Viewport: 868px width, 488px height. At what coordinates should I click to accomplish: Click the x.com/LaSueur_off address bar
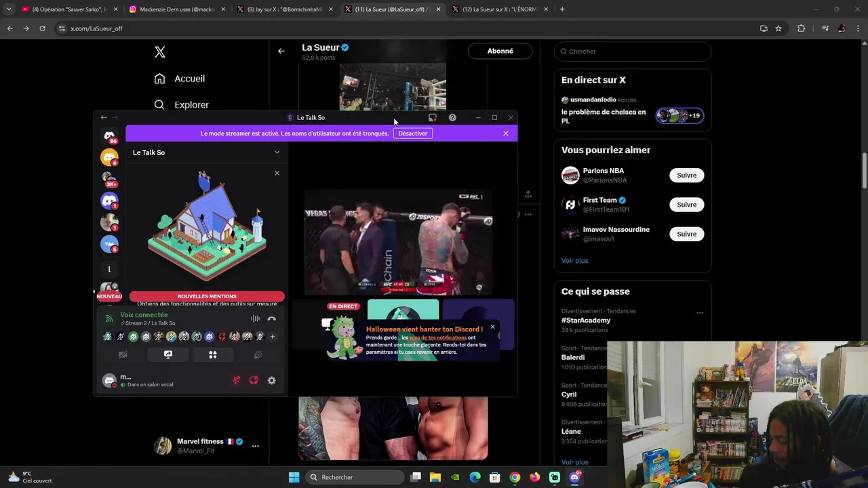point(407,28)
